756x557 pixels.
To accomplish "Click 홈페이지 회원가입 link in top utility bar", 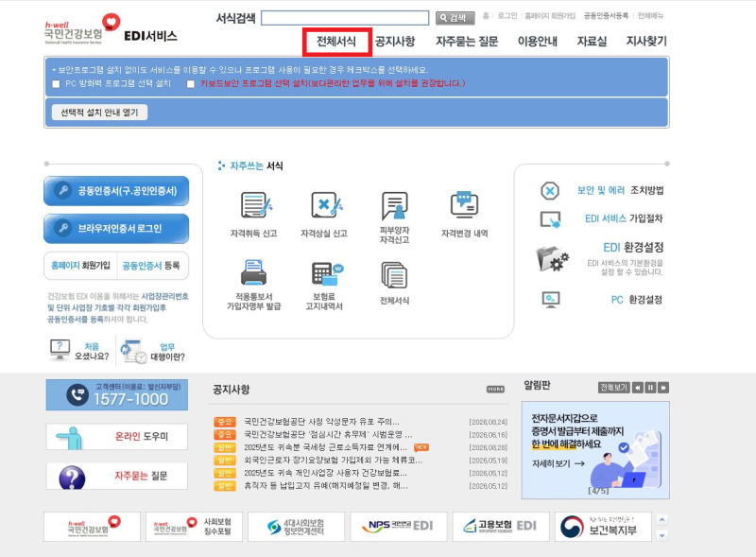I will click(x=550, y=16).
